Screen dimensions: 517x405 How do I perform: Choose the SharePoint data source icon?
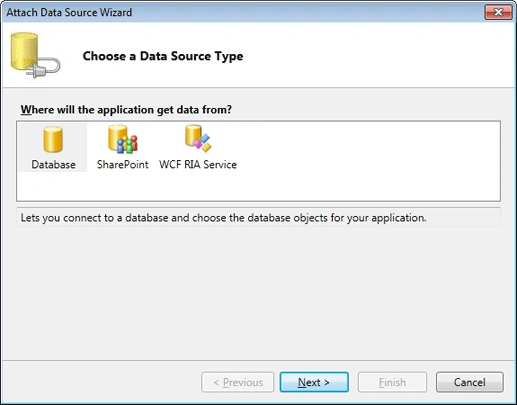pos(123,139)
